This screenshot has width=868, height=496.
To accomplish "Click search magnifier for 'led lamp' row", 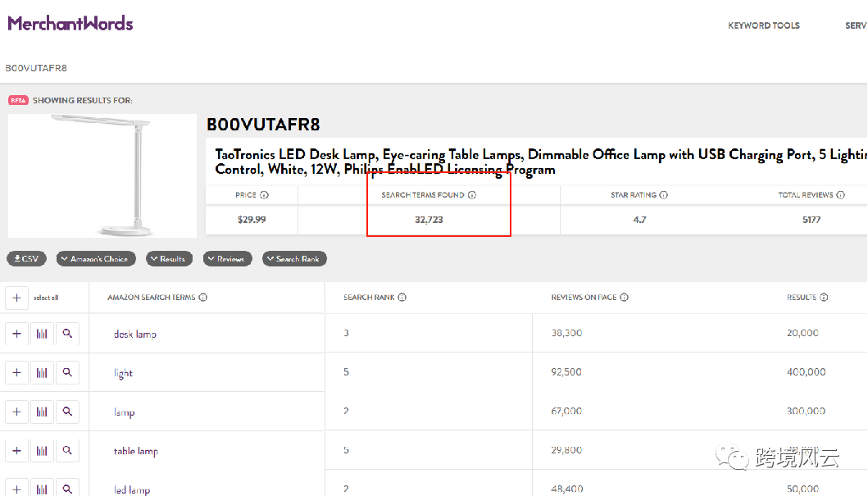I will (x=67, y=489).
